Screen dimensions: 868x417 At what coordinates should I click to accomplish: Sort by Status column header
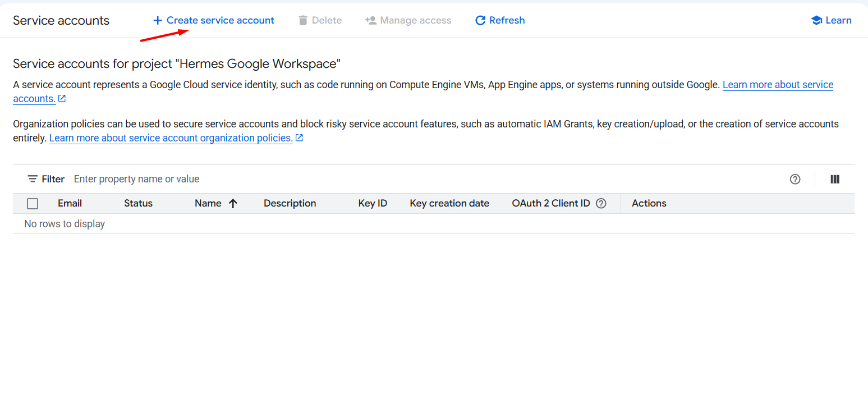(x=138, y=203)
